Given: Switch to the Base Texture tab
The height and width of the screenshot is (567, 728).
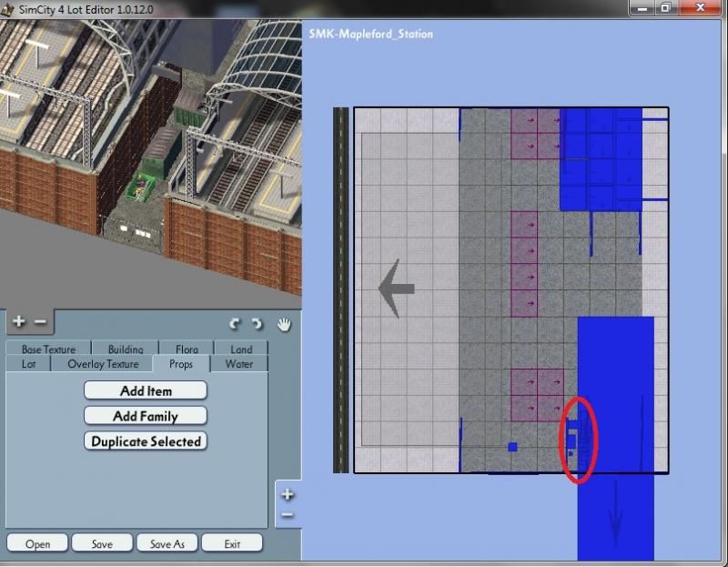Looking at the screenshot, I should pyautogui.click(x=48, y=349).
